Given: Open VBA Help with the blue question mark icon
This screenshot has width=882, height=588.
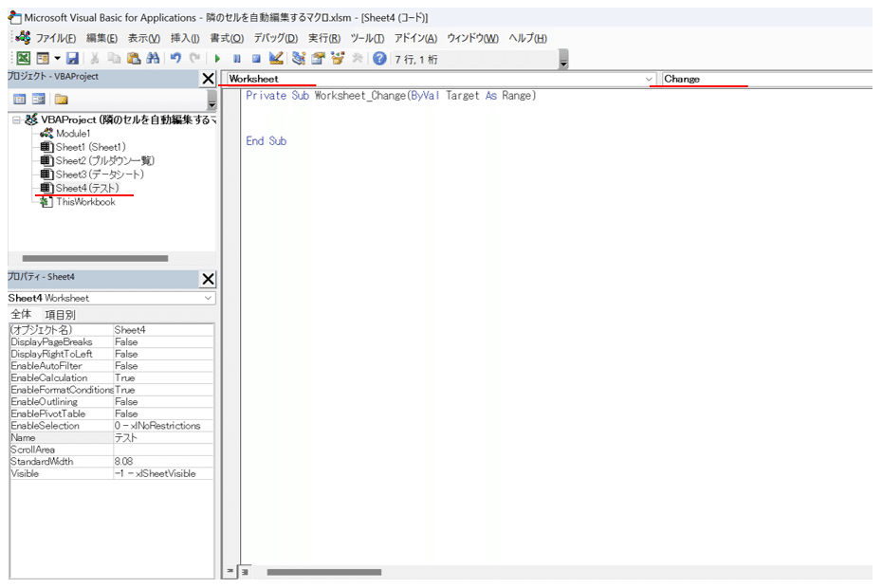Looking at the screenshot, I should tap(379, 58).
